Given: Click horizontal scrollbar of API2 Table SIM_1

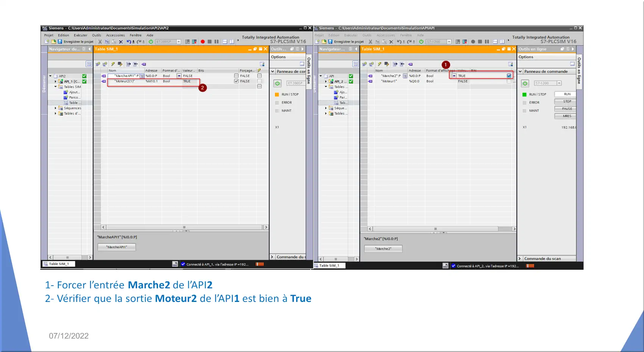Looking at the screenshot, I should (184, 227).
